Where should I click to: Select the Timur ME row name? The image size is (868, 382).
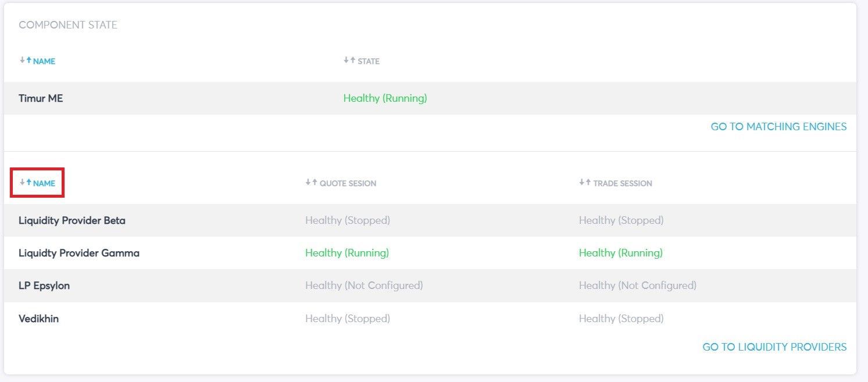(41, 98)
